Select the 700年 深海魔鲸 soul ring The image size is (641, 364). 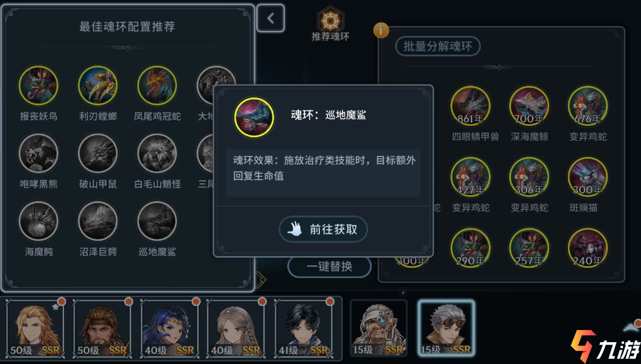click(x=529, y=106)
